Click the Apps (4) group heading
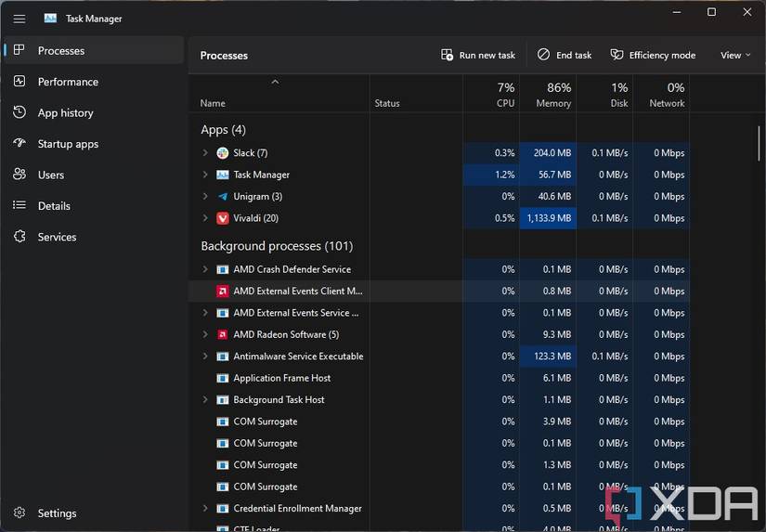Screen dimensions: 766x532 click(223, 130)
